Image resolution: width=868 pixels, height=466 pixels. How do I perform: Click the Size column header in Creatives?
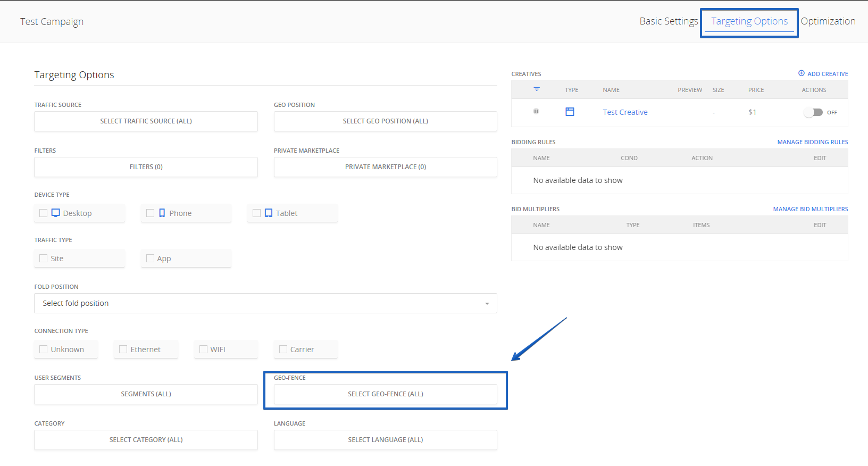pos(719,90)
